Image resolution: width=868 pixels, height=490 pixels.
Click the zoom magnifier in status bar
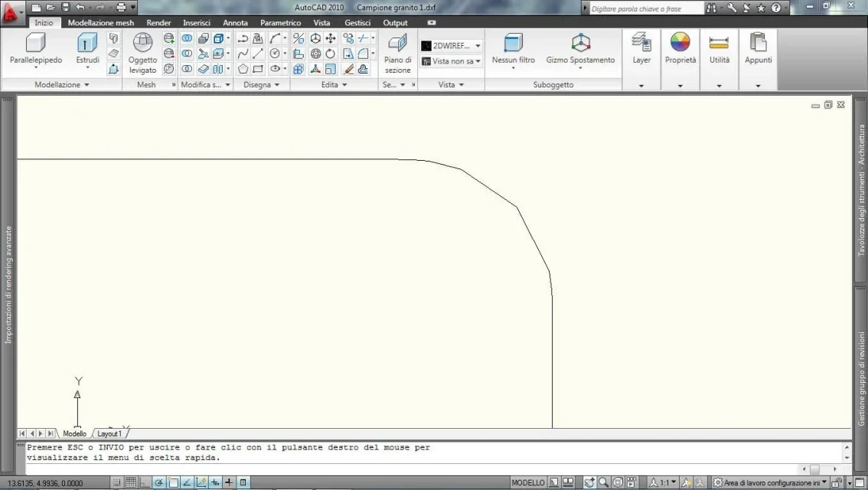point(603,483)
